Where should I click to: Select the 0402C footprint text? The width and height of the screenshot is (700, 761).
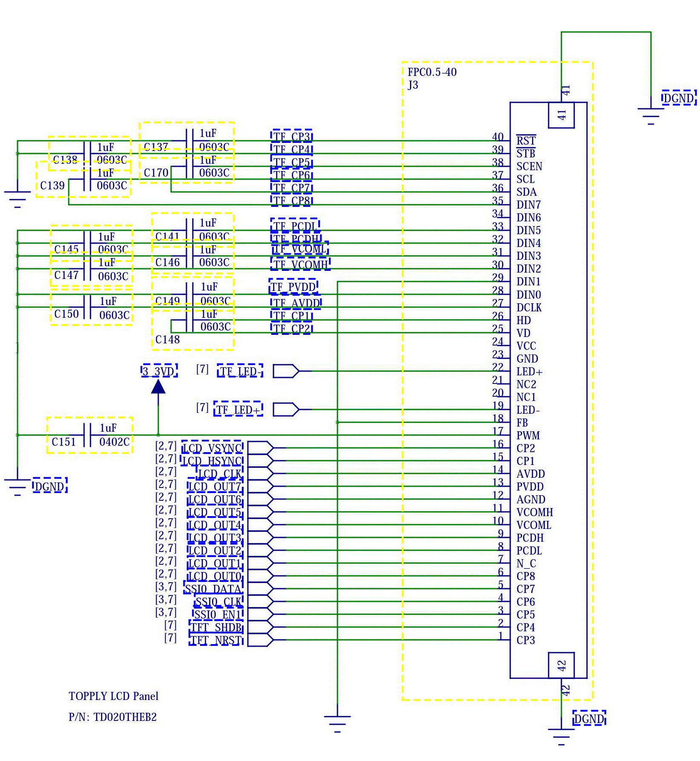(x=114, y=442)
